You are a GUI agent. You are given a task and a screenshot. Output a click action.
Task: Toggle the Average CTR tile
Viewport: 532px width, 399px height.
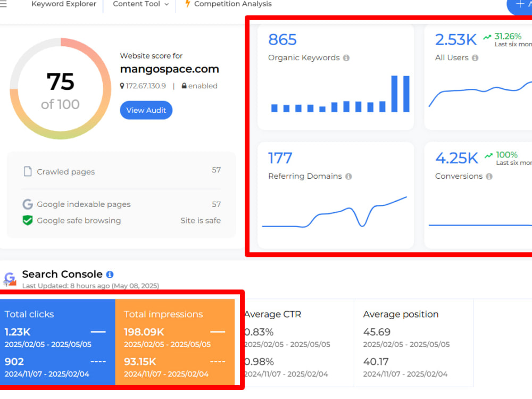[299, 343]
